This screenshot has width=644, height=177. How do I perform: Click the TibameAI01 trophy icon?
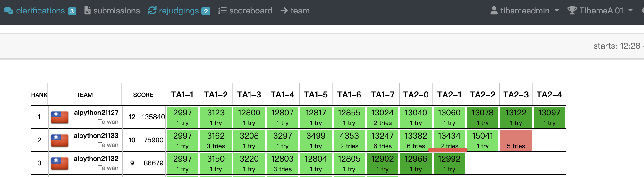pyautogui.click(x=572, y=11)
